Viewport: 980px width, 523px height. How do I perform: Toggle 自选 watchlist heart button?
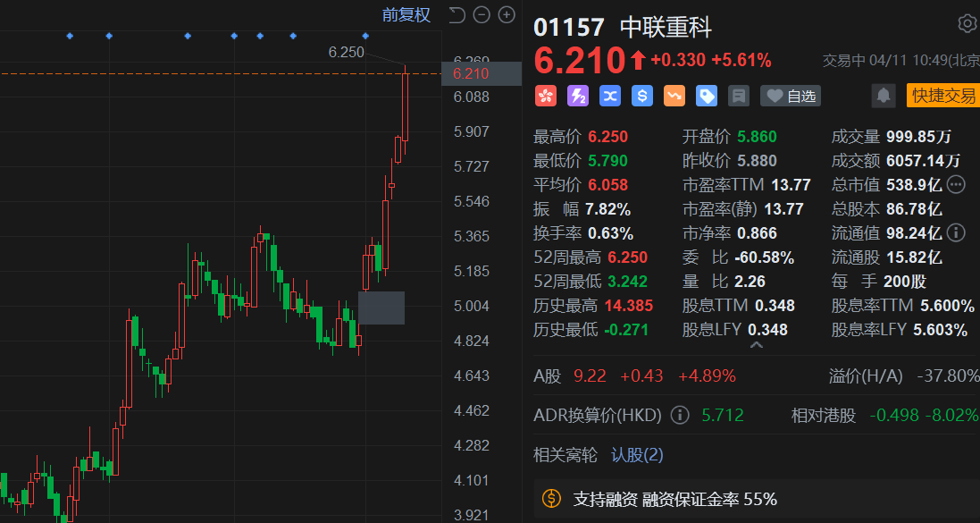790,96
